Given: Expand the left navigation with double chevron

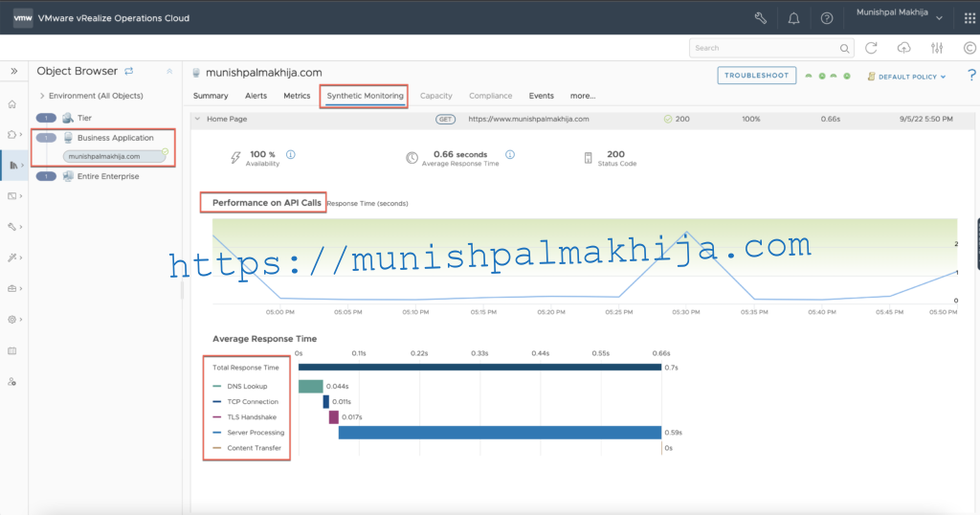Looking at the screenshot, I should coord(13,71).
